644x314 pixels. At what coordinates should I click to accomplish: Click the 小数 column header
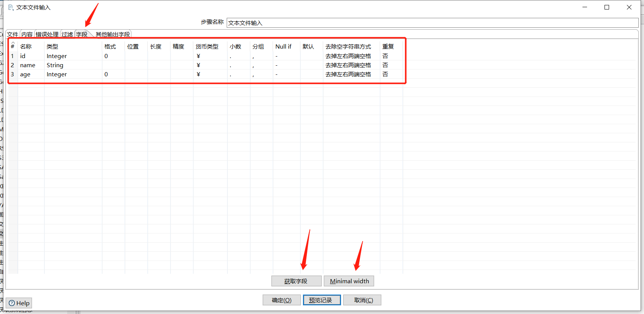[239, 46]
